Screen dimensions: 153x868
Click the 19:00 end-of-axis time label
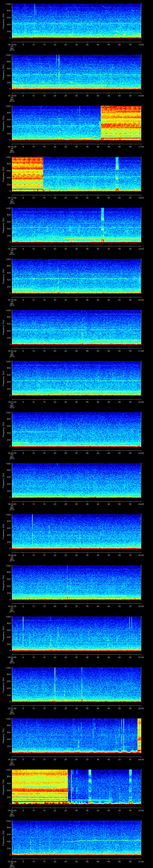pyautogui.click(x=141, y=249)
